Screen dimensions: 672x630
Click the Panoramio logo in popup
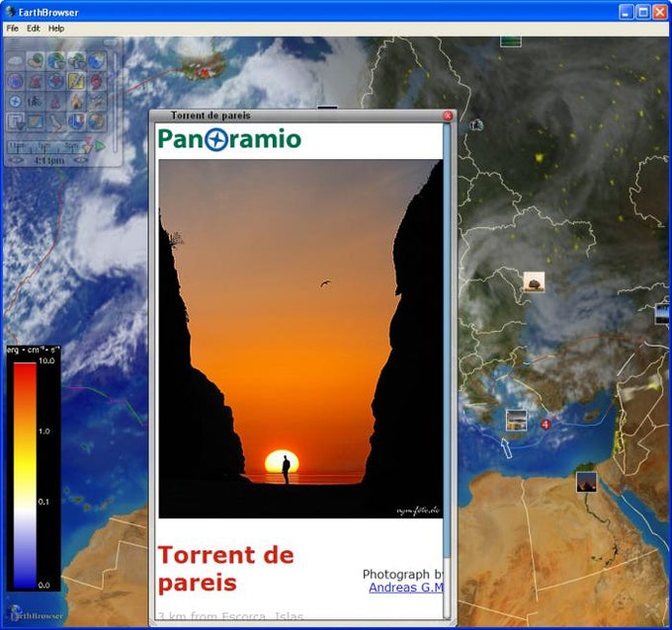click(x=229, y=139)
